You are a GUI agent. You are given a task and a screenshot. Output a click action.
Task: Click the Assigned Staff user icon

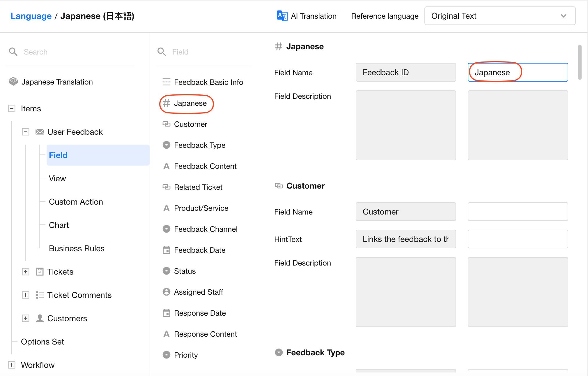click(167, 292)
